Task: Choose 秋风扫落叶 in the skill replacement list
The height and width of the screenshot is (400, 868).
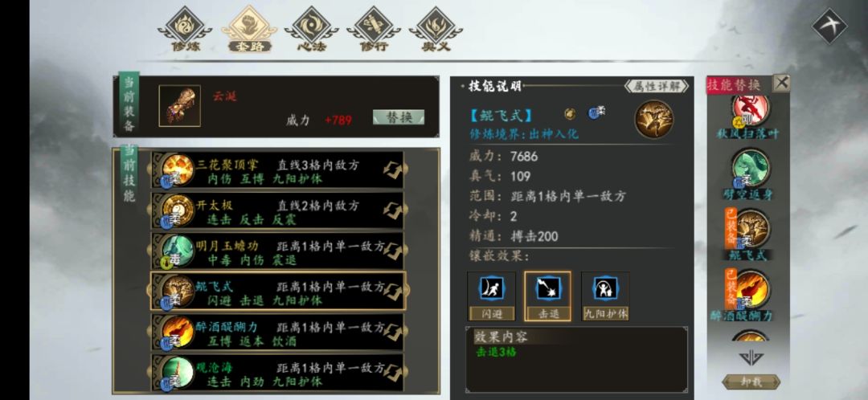Action: tap(751, 117)
